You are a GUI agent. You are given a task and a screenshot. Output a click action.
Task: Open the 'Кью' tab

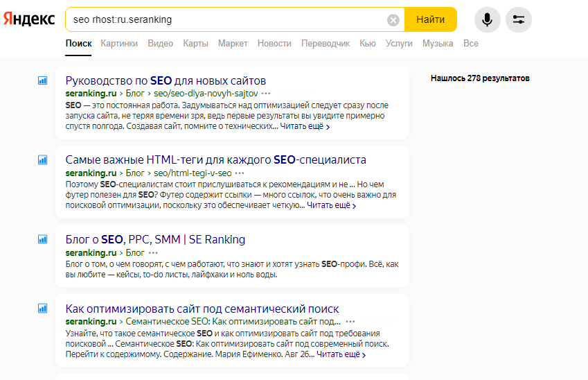point(368,44)
